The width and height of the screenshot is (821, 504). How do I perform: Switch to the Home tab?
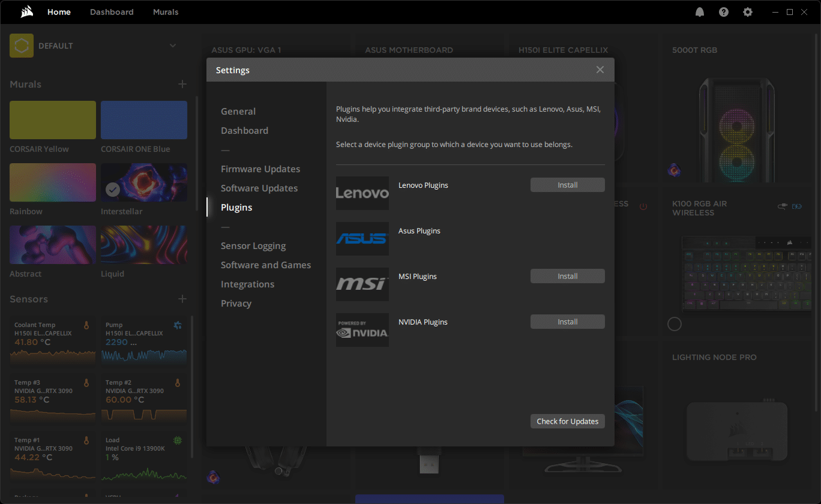pos(59,12)
